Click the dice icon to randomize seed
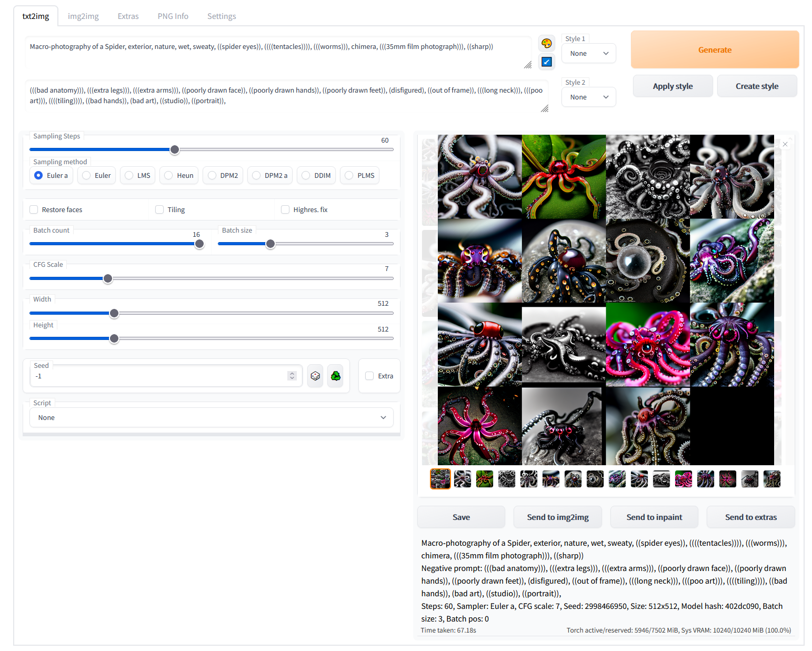This screenshot has height=651, width=812. pyautogui.click(x=315, y=376)
